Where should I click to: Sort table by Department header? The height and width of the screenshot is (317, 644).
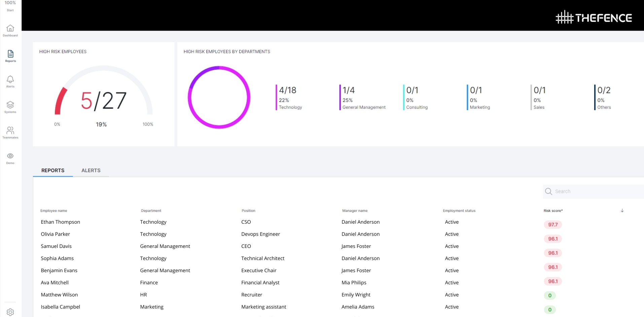[x=151, y=211]
